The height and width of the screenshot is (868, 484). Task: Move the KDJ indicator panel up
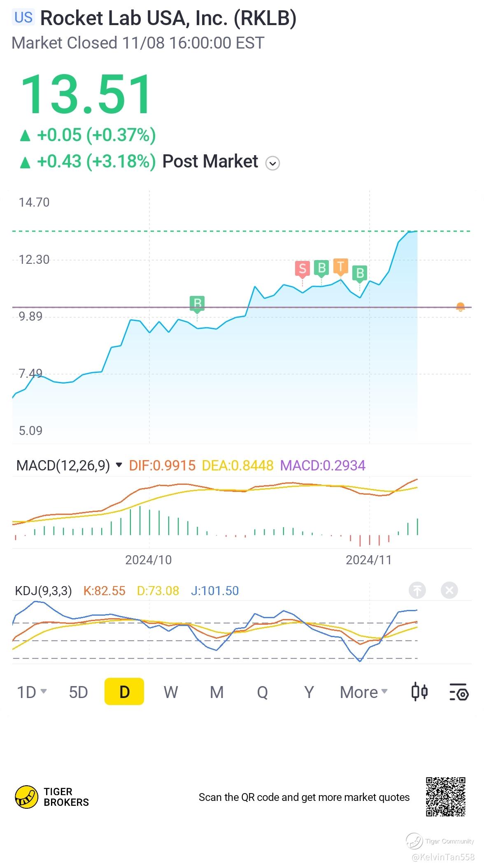[417, 591]
